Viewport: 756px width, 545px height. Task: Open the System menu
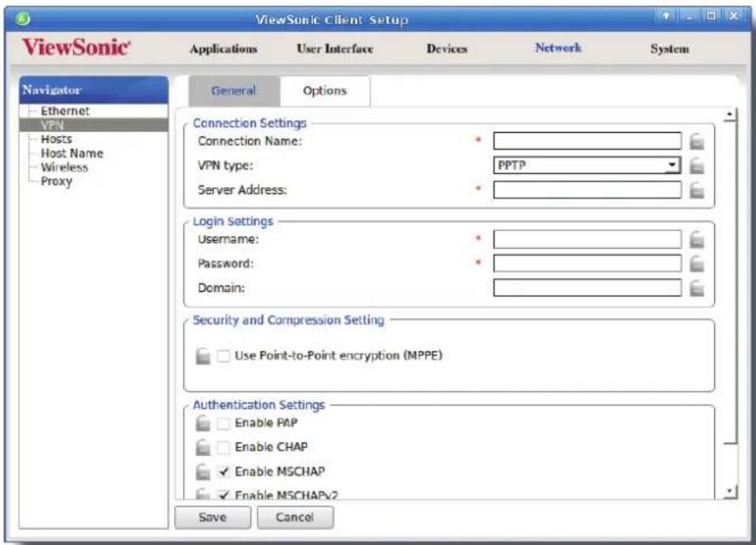(x=669, y=49)
